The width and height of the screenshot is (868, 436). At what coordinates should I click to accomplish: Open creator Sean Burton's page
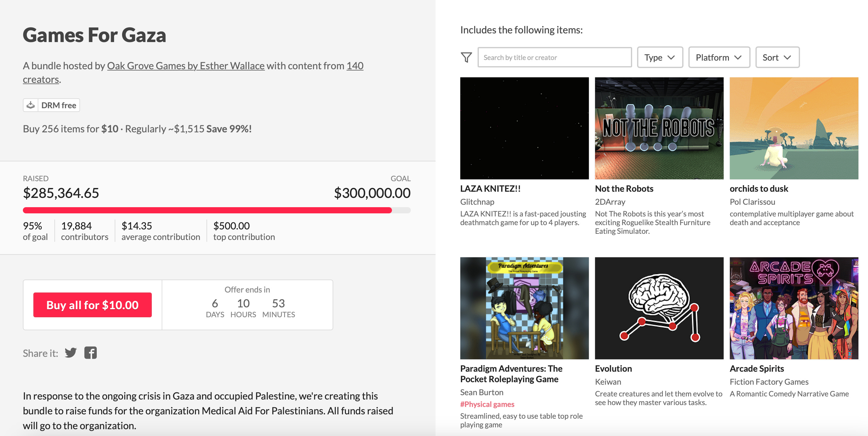coord(482,392)
